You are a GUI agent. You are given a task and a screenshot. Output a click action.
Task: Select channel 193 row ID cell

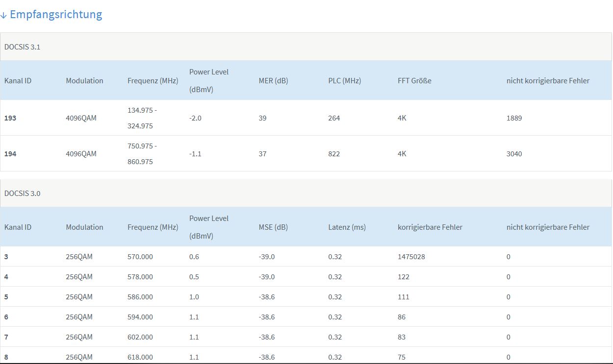[x=10, y=118]
